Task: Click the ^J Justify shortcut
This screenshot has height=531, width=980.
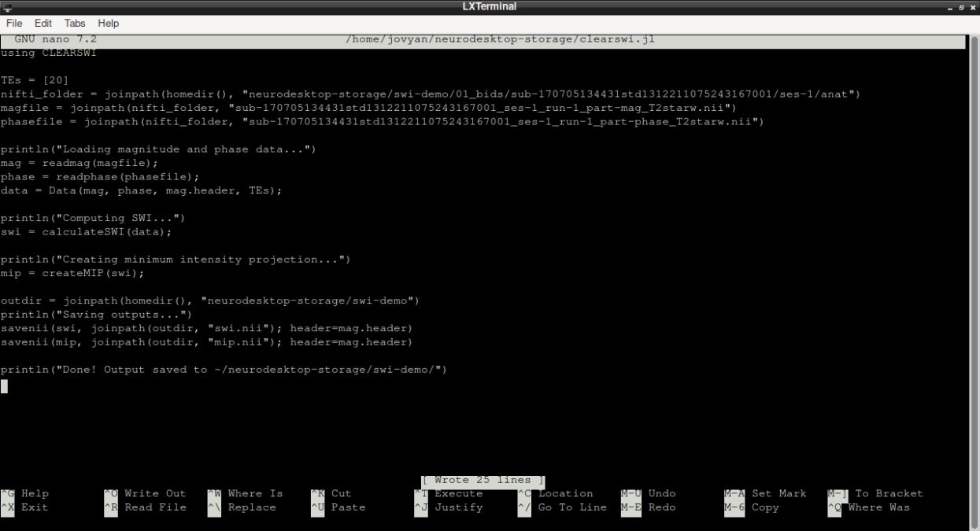Action: click(x=448, y=507)
